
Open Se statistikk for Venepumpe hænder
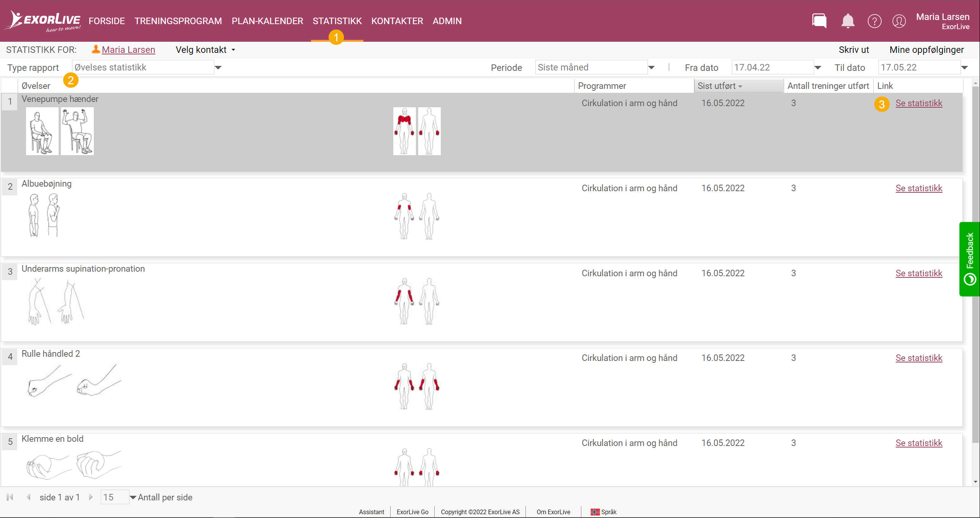click(919, 103)
